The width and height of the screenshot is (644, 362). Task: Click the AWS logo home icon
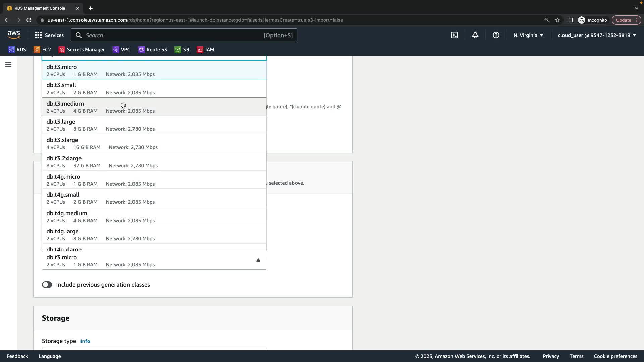pos(14,35)
